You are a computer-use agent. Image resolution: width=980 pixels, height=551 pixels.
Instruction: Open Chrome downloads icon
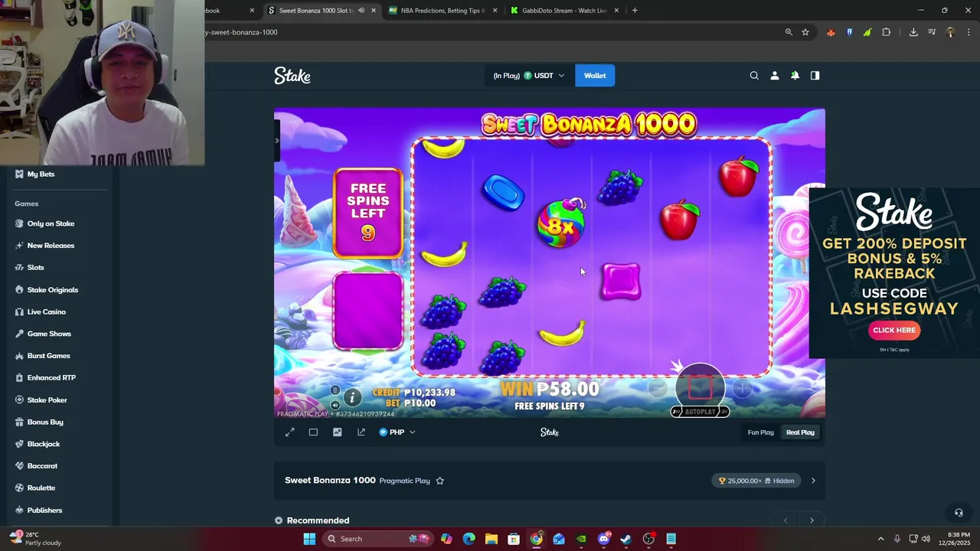tap(913, 32)
